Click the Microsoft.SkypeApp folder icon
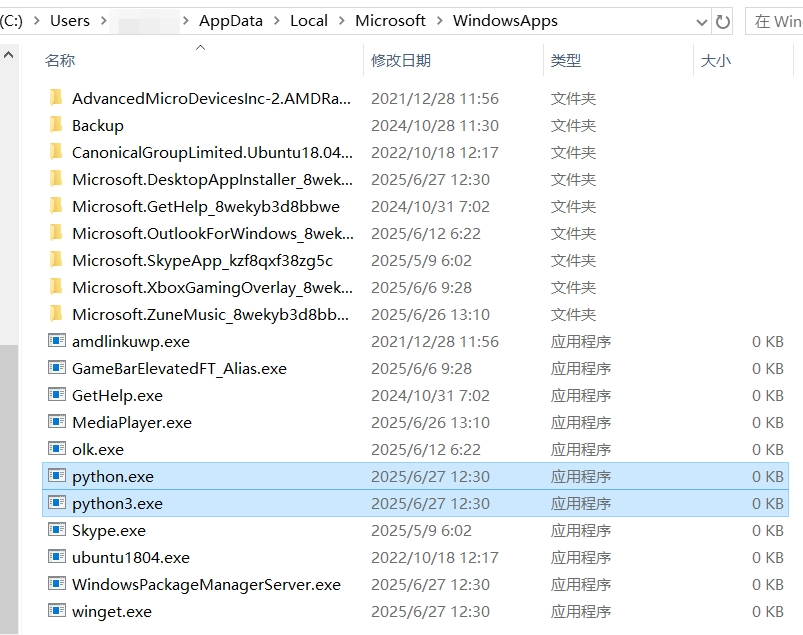The image size is (803, 635). pos(56,259)
